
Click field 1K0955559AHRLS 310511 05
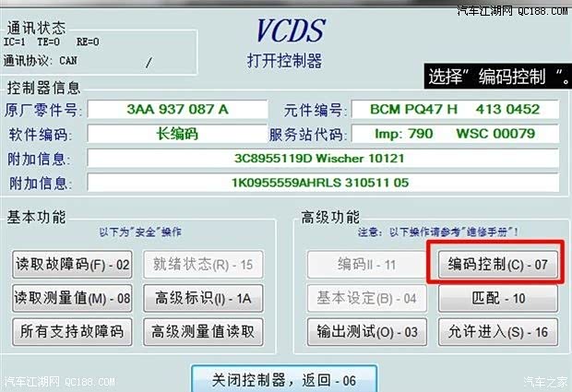pyautogui.click(x=323, y=183)
